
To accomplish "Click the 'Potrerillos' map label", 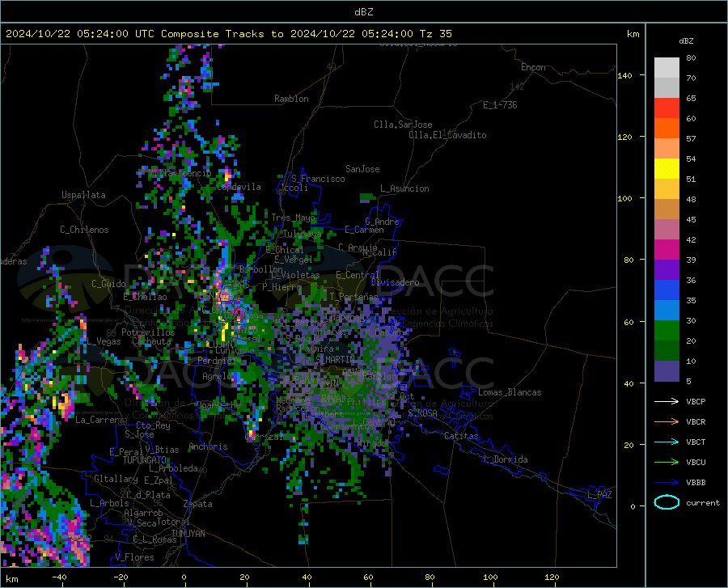I will (x=148, y=332).
